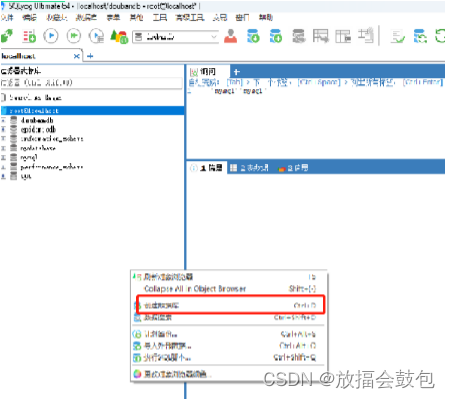Open the Edit menu
Viewport: 450px width, 399px height.
pos(29,17)
